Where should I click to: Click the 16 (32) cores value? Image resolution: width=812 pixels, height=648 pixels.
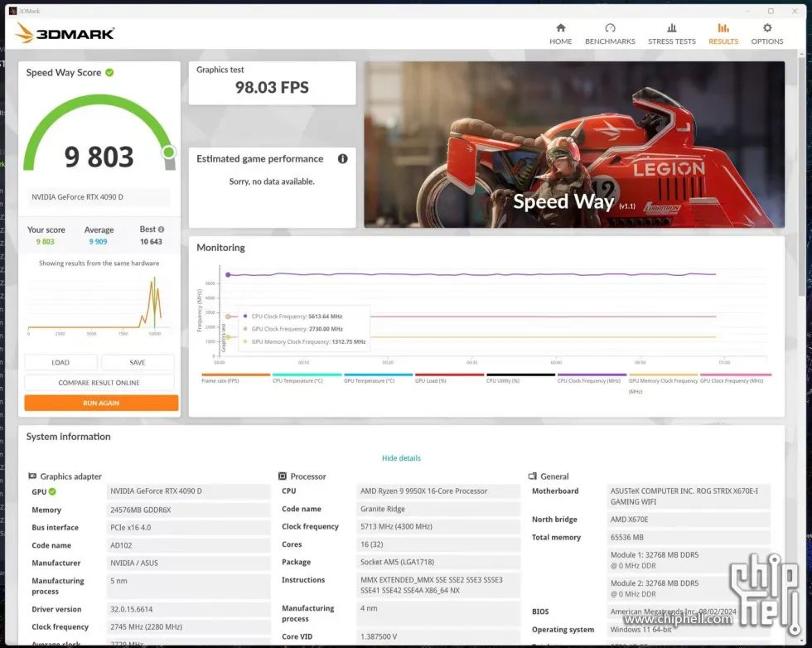(x=438, y=544)
